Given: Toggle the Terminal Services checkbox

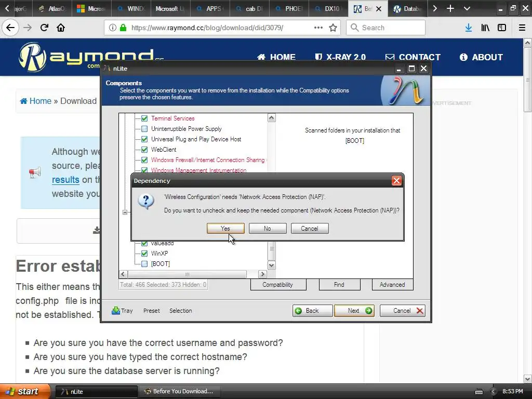Looking at the screenshot, I should pos(144,118).
